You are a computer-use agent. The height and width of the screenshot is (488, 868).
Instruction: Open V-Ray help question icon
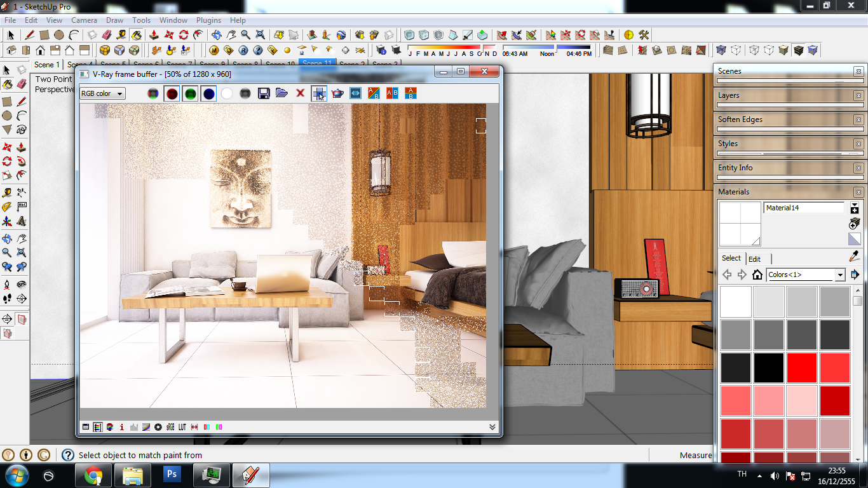pyautogui.click(x=258, y=50)
